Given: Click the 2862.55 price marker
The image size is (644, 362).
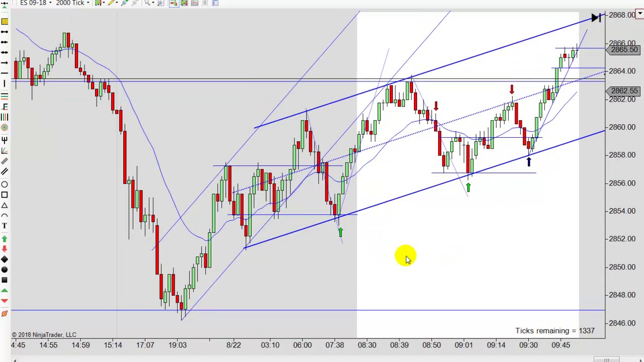Looking at the screenshot, I should point(623,91).
